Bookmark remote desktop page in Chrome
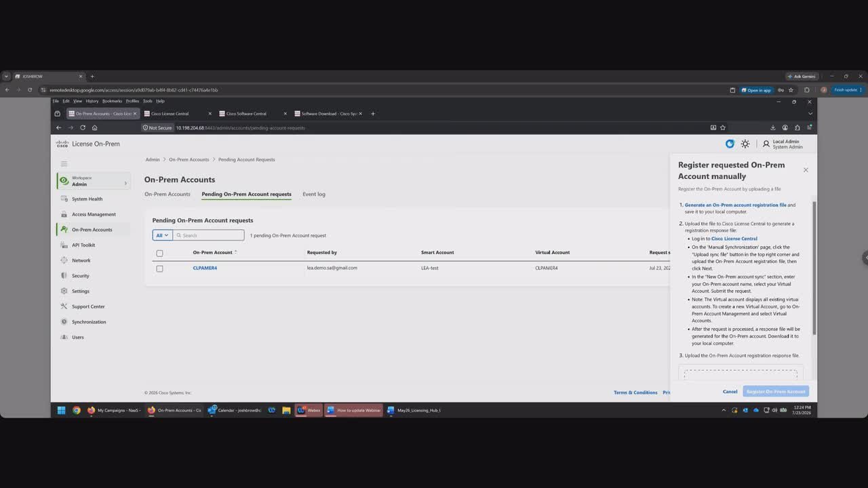868x488 pixels. (791, 89)
